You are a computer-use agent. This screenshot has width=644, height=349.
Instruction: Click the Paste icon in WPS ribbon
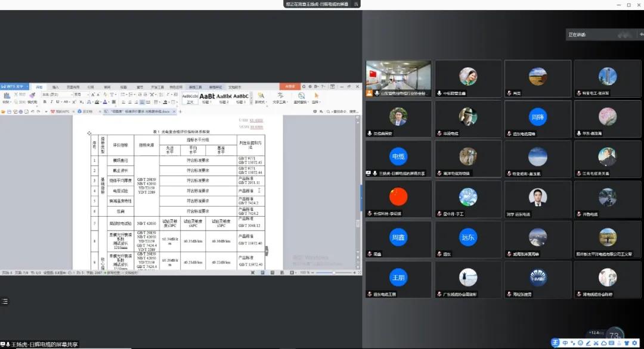[x=7, y=95]
